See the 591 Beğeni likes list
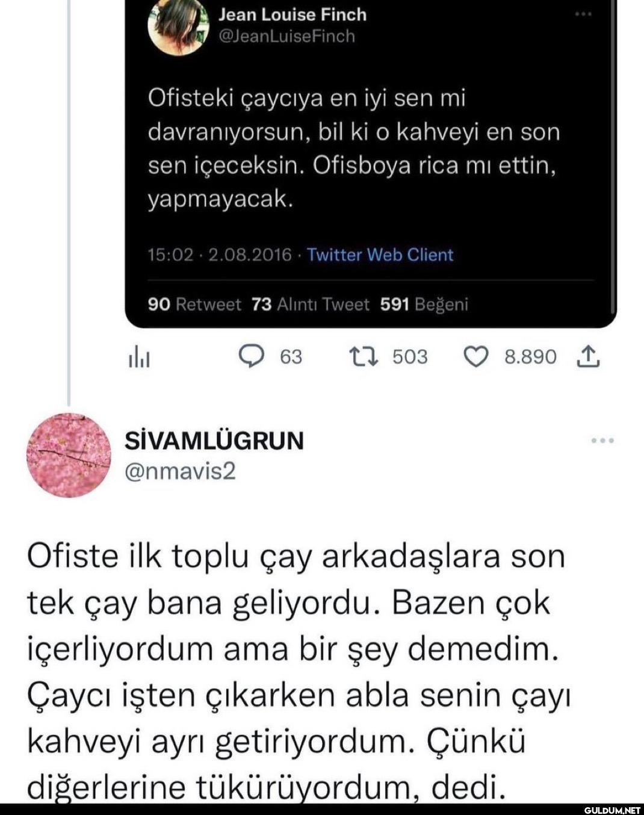The image size is (644, 815). [x=424, y=305]
